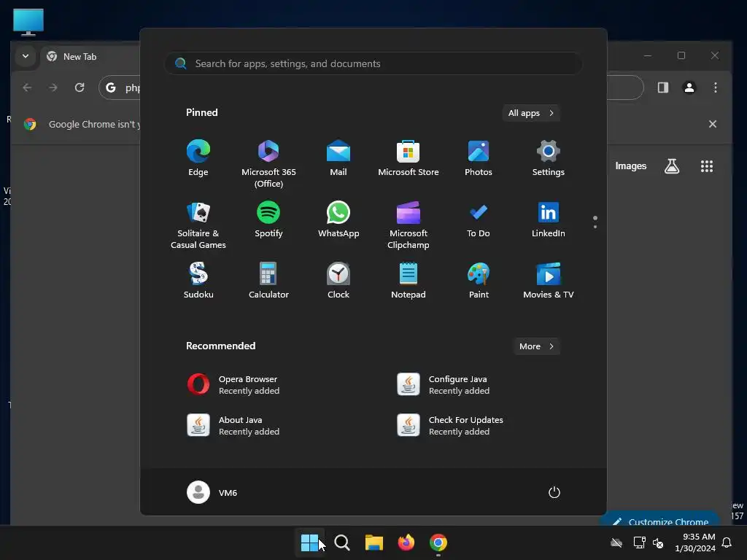
Task: Click Customize Chrome button
Action: pos(660,520)
